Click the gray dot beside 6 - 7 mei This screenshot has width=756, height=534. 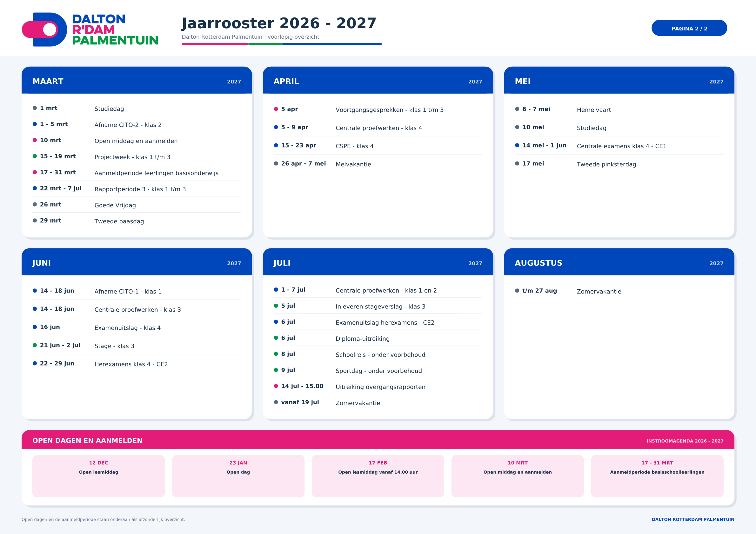[517, 109]
